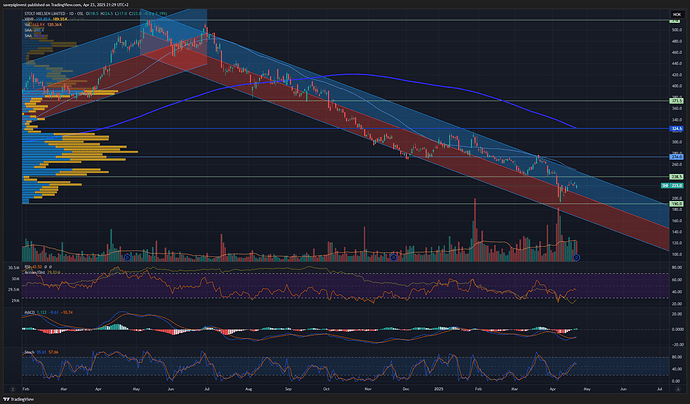
Task: Click the earnings event marker near May 2024
Action: point(127,257)
